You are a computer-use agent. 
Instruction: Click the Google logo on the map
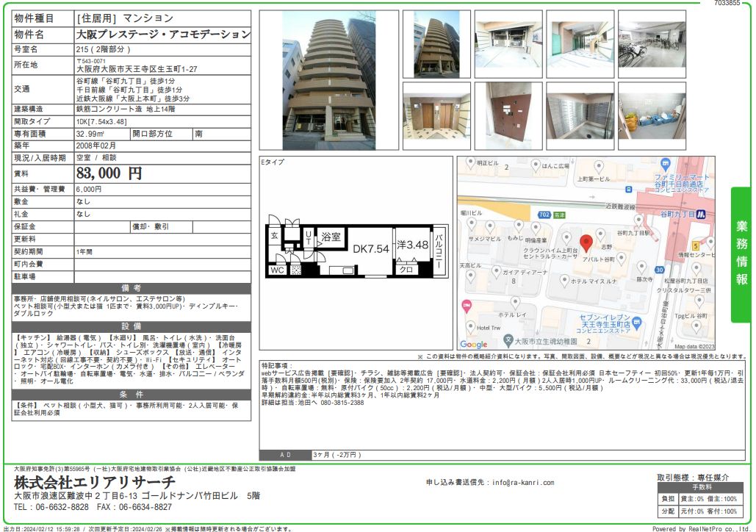(x=473, y=344)
